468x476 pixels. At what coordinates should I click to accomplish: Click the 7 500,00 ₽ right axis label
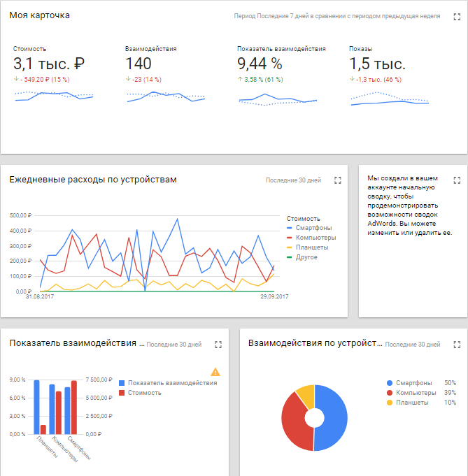tap(99, 380)
